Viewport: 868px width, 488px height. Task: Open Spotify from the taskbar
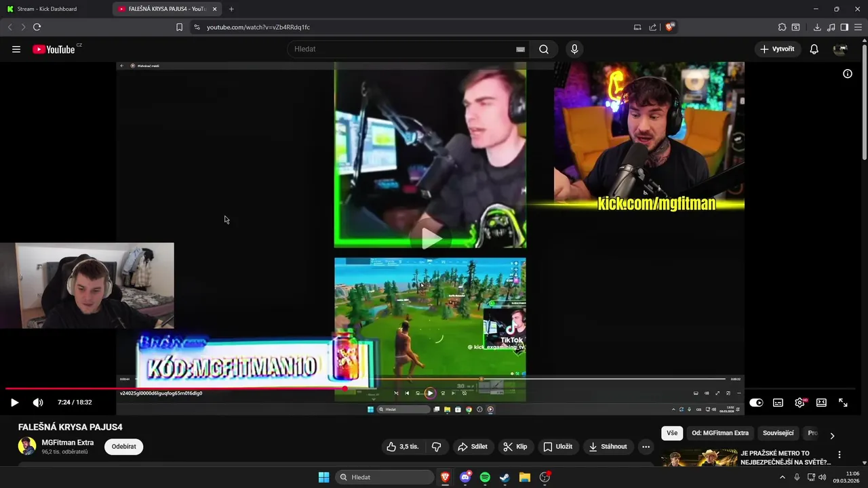pyautogui.click(x=485, y=477)
